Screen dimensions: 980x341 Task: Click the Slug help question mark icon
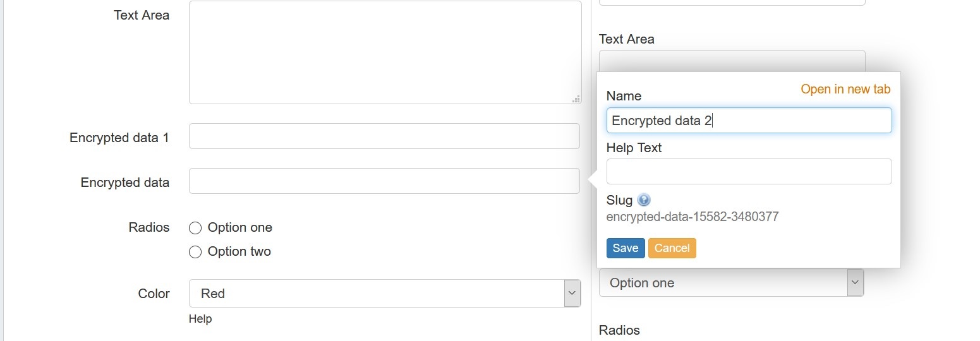[x=644, y=200]
